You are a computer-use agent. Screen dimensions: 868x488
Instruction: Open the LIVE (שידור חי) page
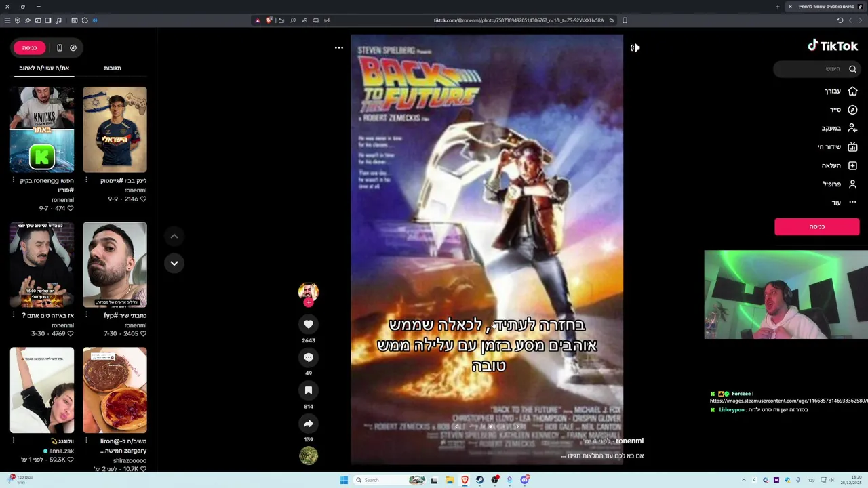click(x=837, y=146)
